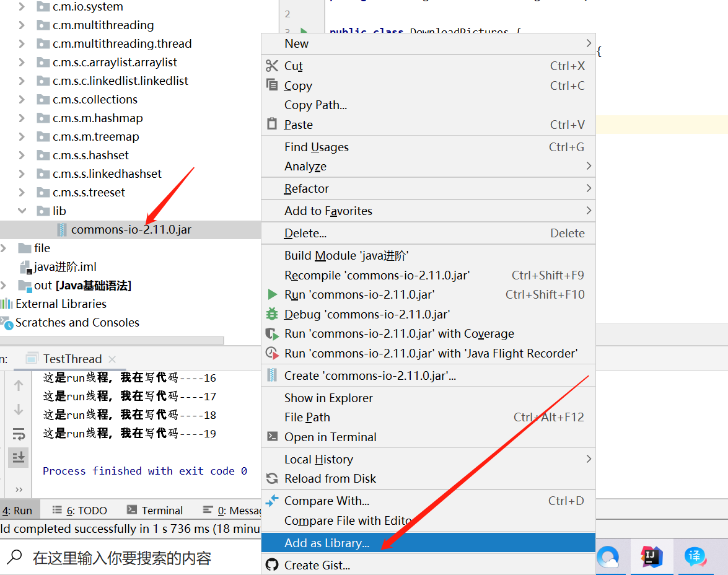The width and height of the screenshot is (728, 575).
Task: Select Copy Path... menu entry
Action: pyautogui.click(x=428, y=105)
